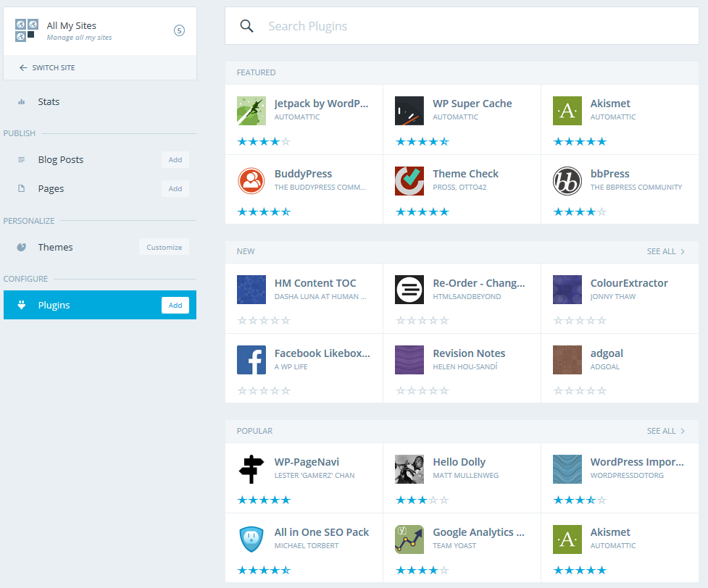Screen dimensions: 708x588
Task: Add a new blog post
Action: click(x=175, y=160)
